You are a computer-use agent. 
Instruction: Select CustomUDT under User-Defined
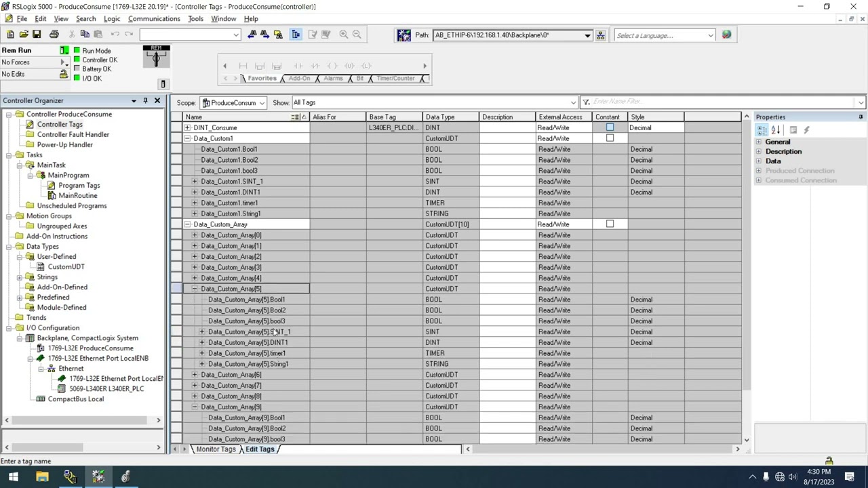click(x=66, y=267)
